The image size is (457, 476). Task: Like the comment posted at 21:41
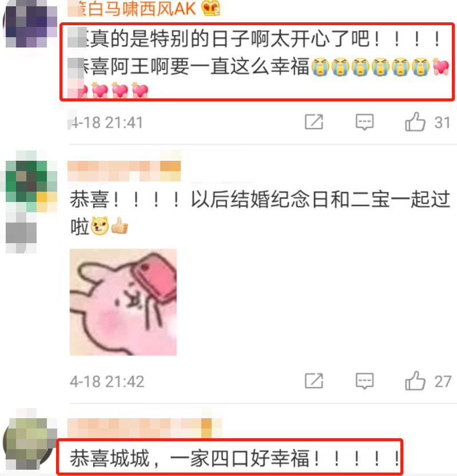click(415, 122)
